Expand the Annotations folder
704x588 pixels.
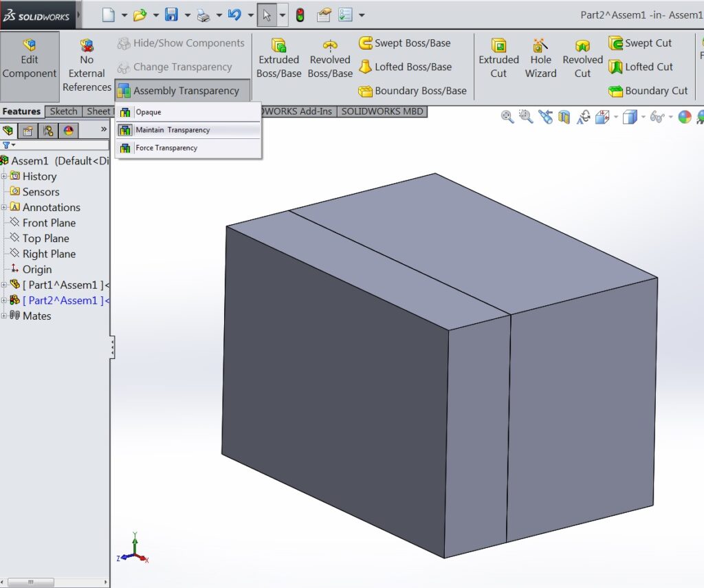[5, 207]
